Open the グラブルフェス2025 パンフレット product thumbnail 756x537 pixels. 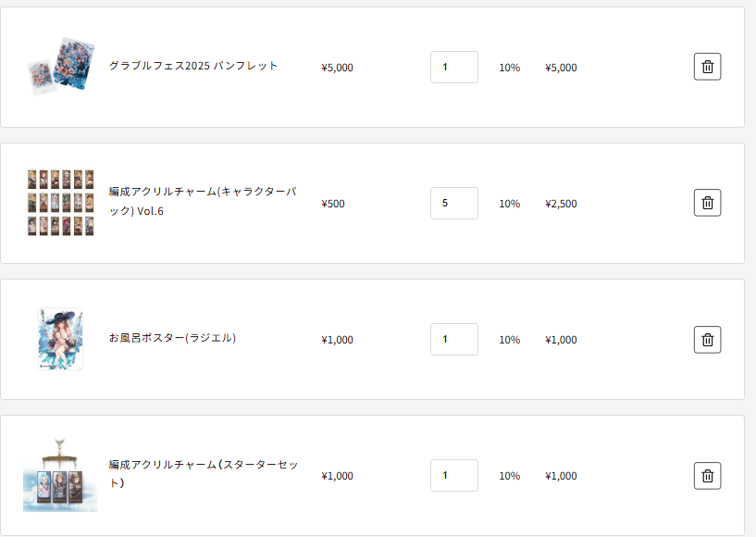(60, 67)
